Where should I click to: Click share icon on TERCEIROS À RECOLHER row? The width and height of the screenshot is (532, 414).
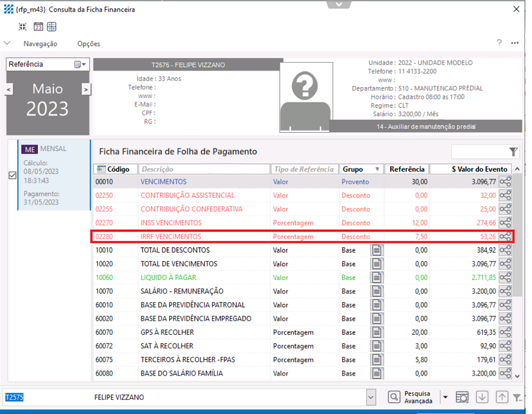click(505, 360)
